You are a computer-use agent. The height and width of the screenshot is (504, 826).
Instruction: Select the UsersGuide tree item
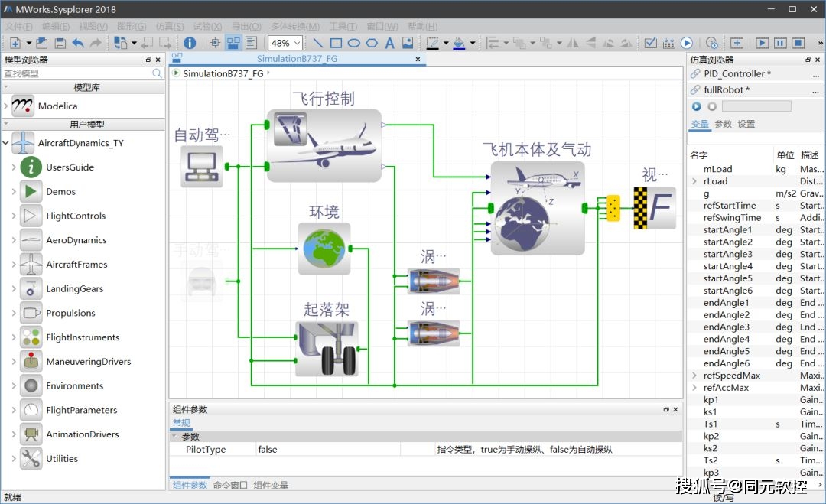(70, 167)
